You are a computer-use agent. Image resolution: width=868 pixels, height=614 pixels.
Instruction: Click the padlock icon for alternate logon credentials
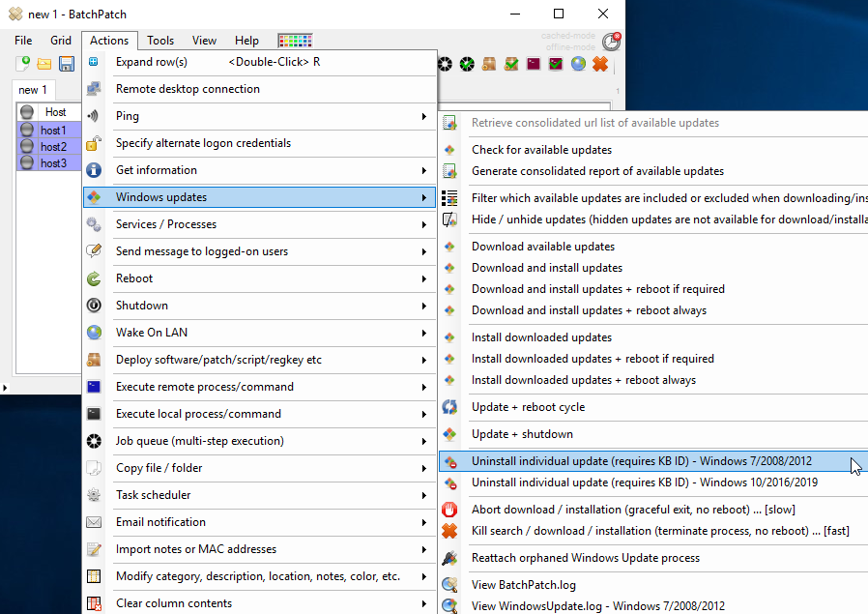click(x=94, y=143)
